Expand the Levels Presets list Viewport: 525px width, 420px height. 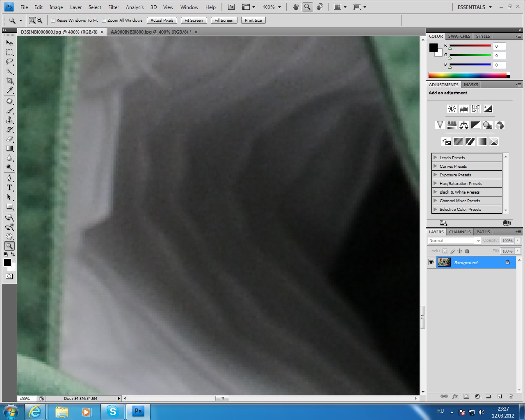pos(435,157)
